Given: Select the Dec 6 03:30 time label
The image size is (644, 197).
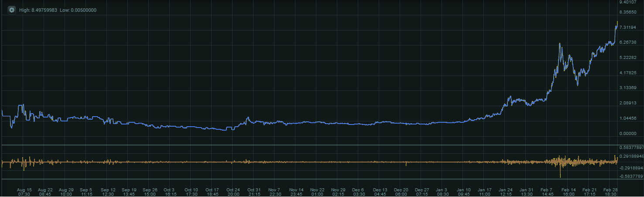Looking at the screenshot, I should click(359, 192).
